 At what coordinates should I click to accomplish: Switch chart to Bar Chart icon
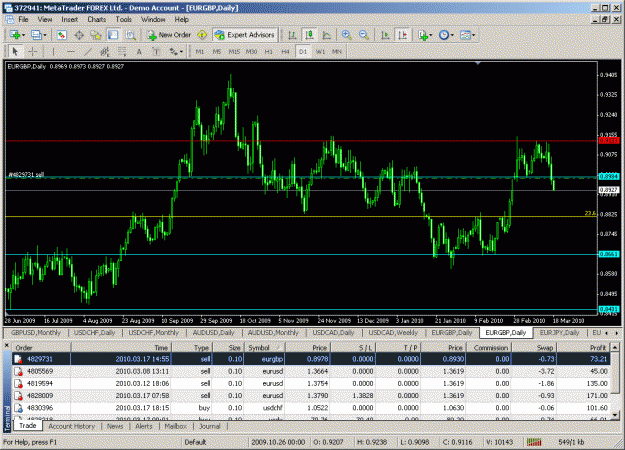pyautogui.click(x=292, y=35)
